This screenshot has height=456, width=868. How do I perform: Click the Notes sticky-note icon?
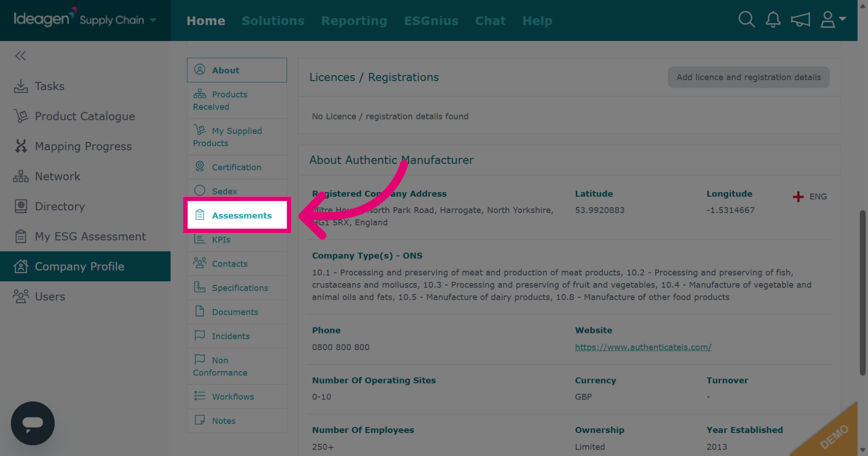tap(200, 420)
